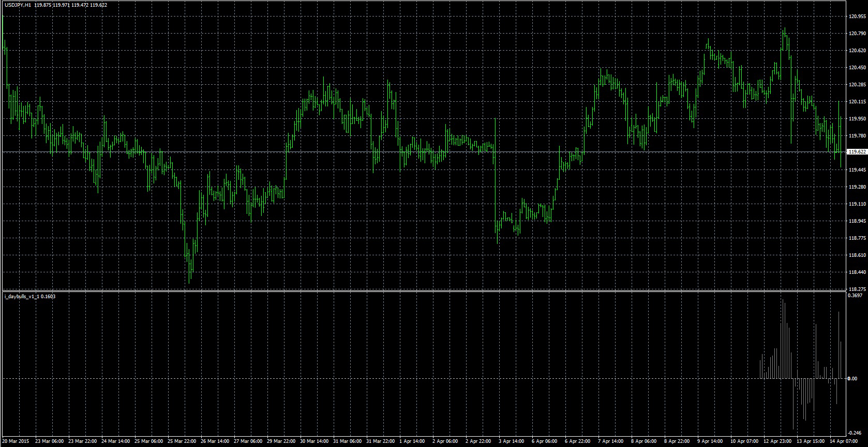The height and width of the screenshot is (447, 868).
Task: Click the 118.440 price axis label
Action: click(858, 272)
